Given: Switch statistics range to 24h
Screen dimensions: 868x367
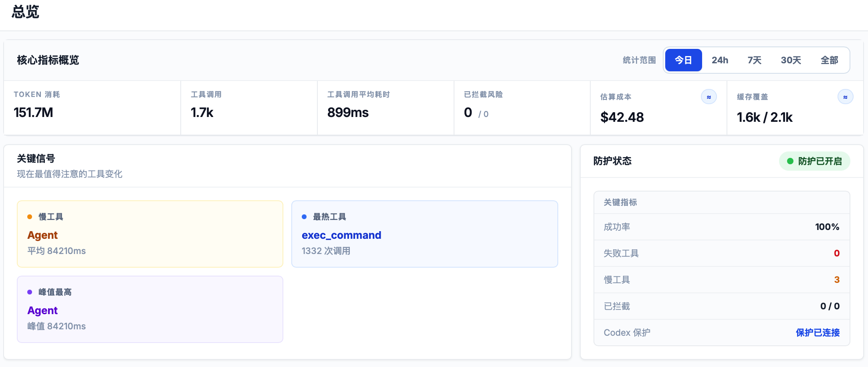Looking at the screenshot, I should (720, 60).
